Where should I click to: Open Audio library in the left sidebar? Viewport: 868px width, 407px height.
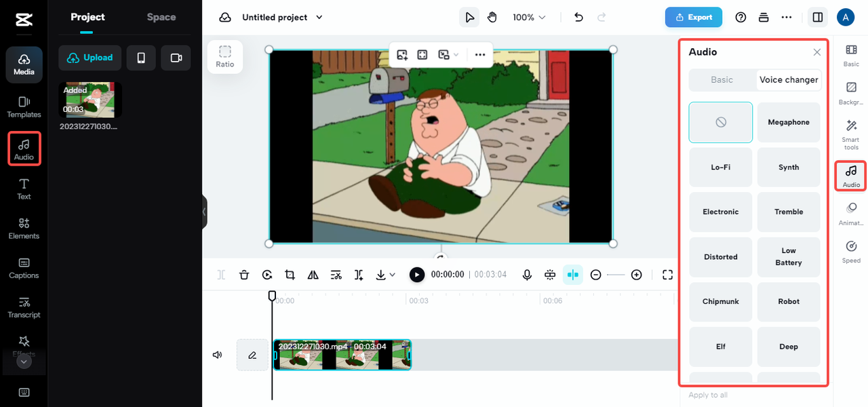pos(24,149)
